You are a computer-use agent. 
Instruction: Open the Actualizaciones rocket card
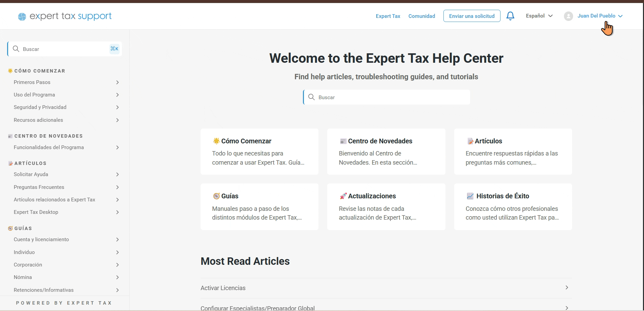point(386,207)
